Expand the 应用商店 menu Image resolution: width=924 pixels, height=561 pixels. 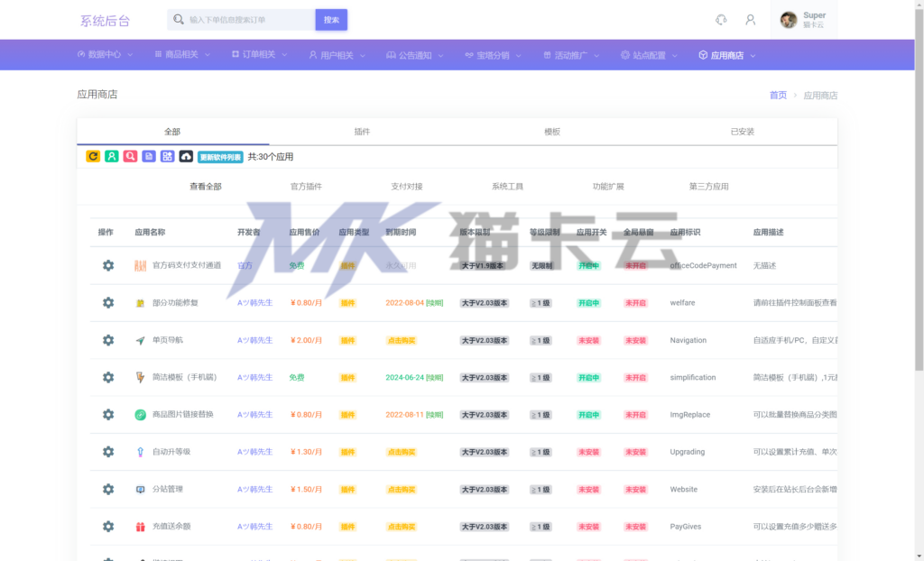[x=726, y=55]
